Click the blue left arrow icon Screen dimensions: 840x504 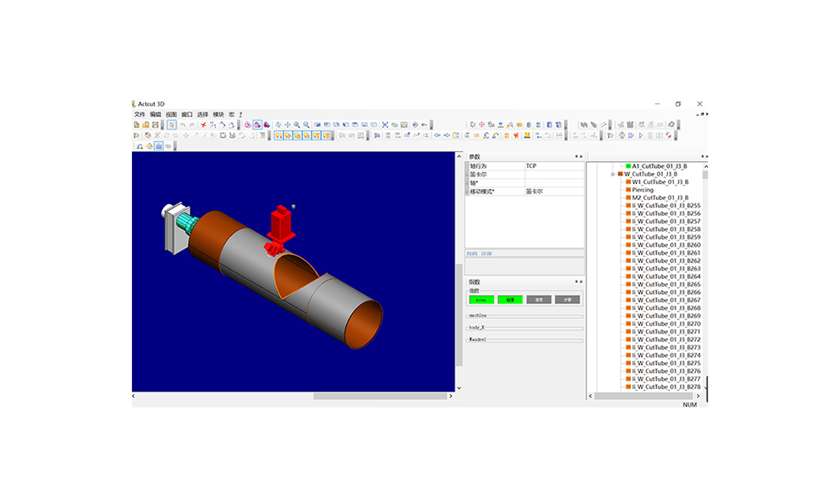(437, 135)
